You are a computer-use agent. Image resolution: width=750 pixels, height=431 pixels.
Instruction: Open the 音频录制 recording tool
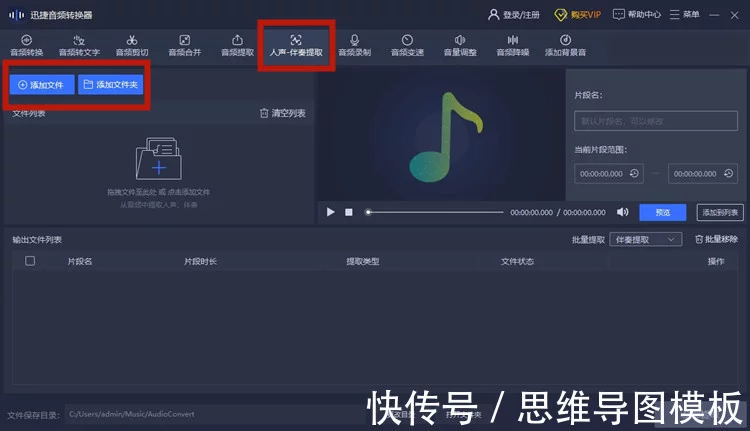(x=354, y=46)
